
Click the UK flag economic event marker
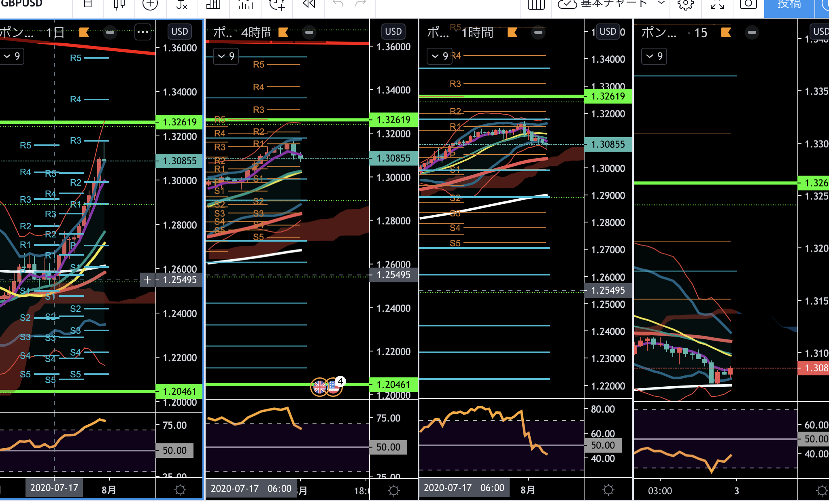[319, 387]
